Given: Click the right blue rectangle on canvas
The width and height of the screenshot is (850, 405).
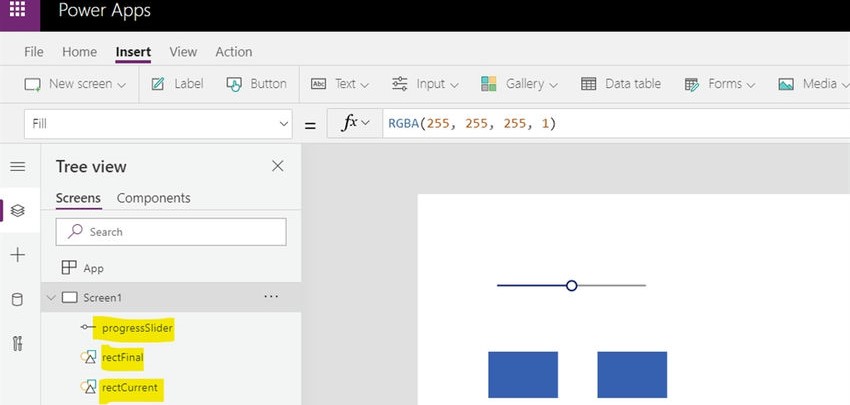Looking at the screenshot, I should tap(632, 375).
